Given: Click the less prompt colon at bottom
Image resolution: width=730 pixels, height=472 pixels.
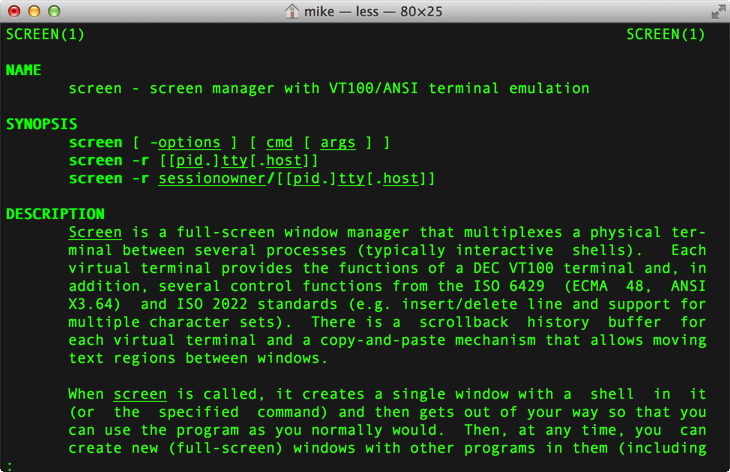Looking at the screenshot, I should click(9, 465).
